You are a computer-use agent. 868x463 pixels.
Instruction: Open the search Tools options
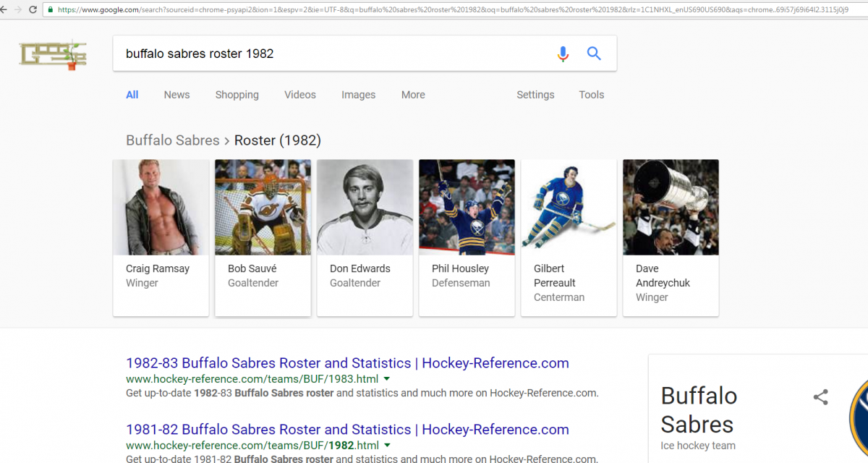pyautogui.click(x=591, y=95)
